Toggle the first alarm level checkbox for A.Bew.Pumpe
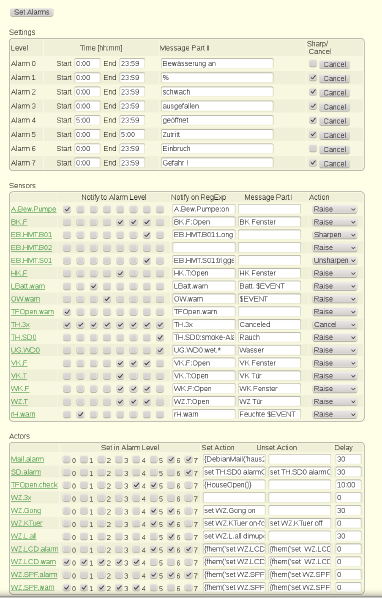The height and width of the screenshot is (599, 382). pos(67,209)
